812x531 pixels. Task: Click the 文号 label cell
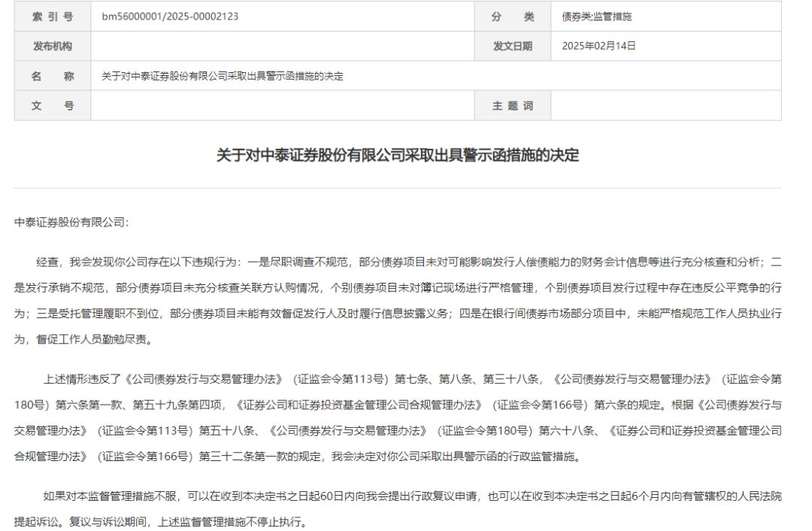pos(53,106)
